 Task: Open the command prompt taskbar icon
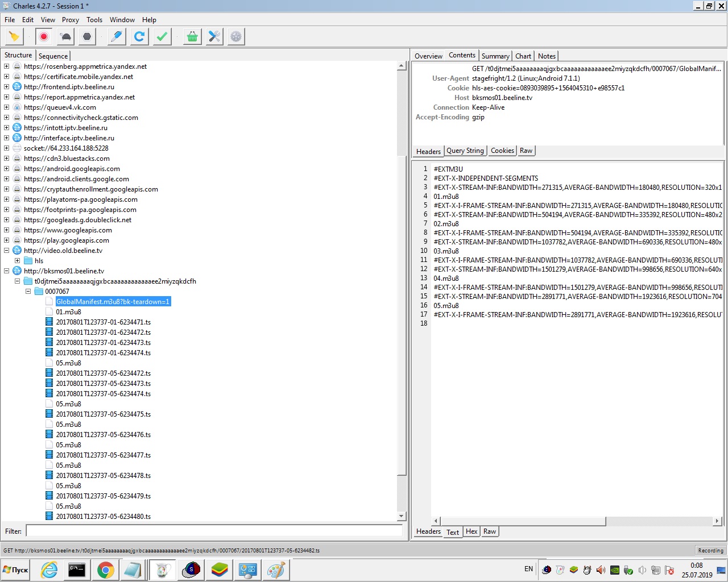pos(77,570)
